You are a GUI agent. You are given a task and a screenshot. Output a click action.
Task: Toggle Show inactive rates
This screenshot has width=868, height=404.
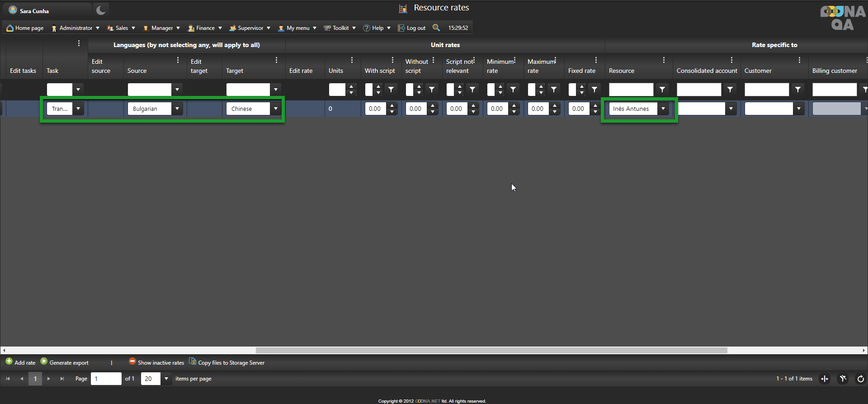point(156,362)
